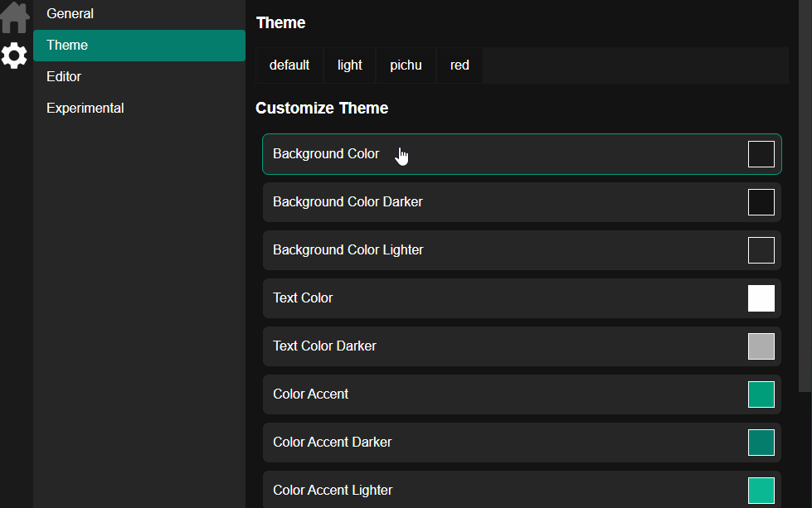Viewport: 812px width, 508px height.
Task: Go to Editor settings section
Action: coord(64,77)
